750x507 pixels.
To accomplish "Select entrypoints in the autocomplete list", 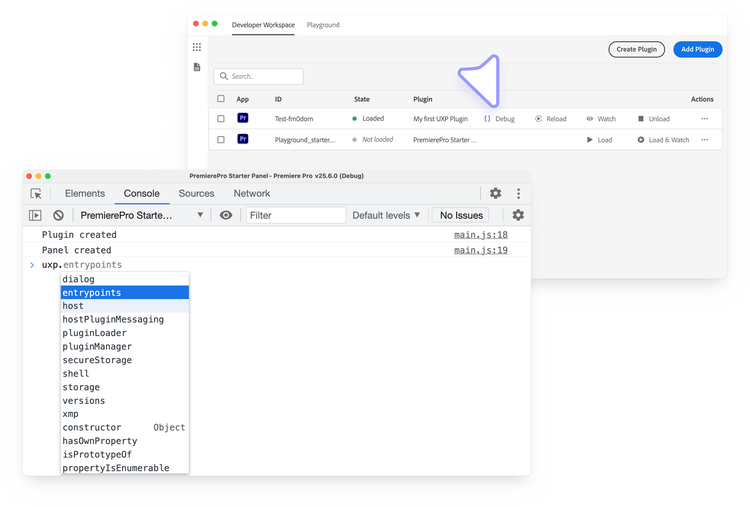I will (125, 292).
